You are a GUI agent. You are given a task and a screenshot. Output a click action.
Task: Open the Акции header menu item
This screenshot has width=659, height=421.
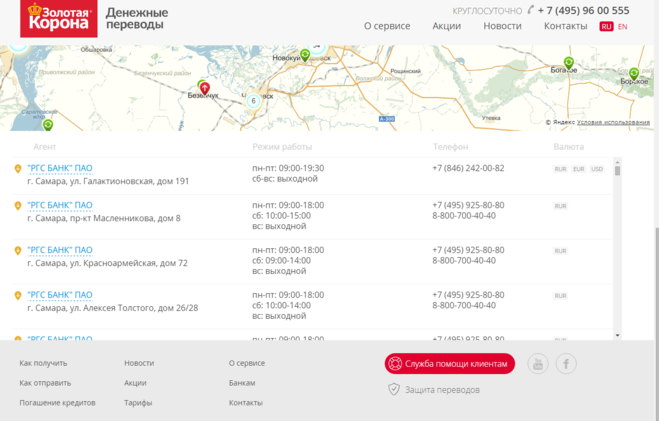coord(446,26)
